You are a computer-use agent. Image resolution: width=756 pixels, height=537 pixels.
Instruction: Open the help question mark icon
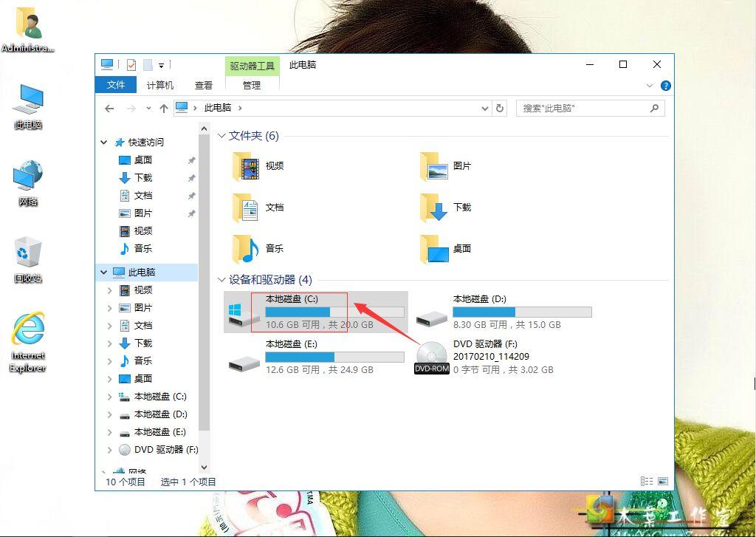[x=666, y=86]
